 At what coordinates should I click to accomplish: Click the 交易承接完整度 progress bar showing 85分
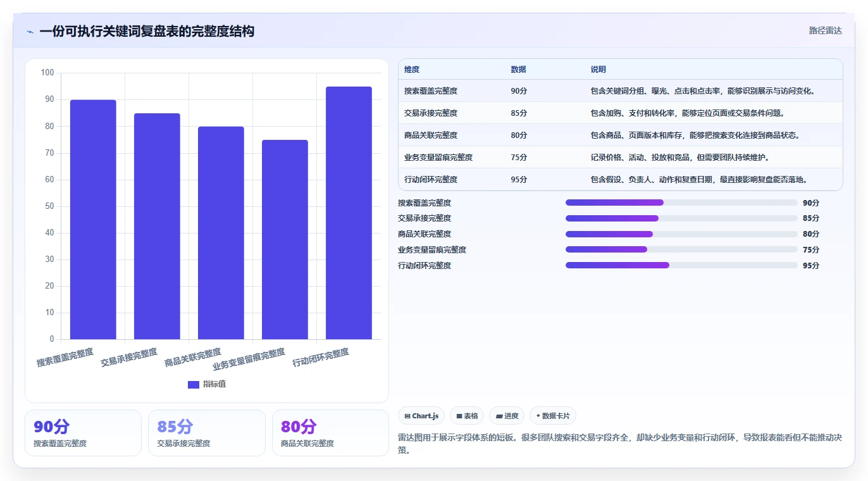pyautogui.click(x=681, y=218)
